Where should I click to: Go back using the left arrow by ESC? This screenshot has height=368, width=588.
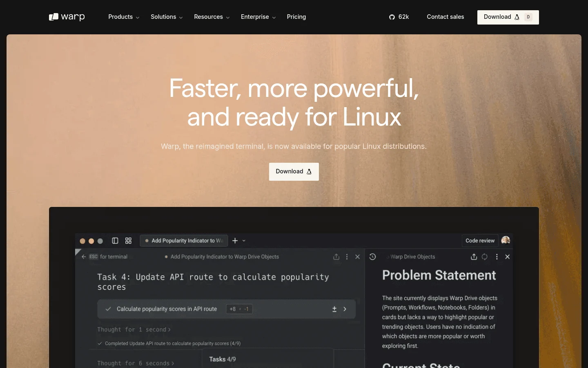[x=84, y=257]
